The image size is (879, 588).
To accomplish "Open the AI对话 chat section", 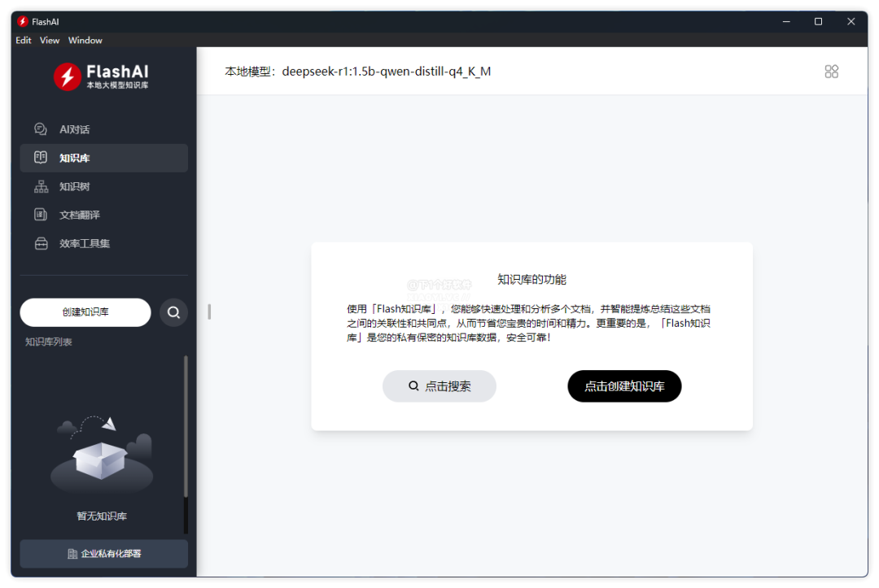I will [x=103, y=129].
